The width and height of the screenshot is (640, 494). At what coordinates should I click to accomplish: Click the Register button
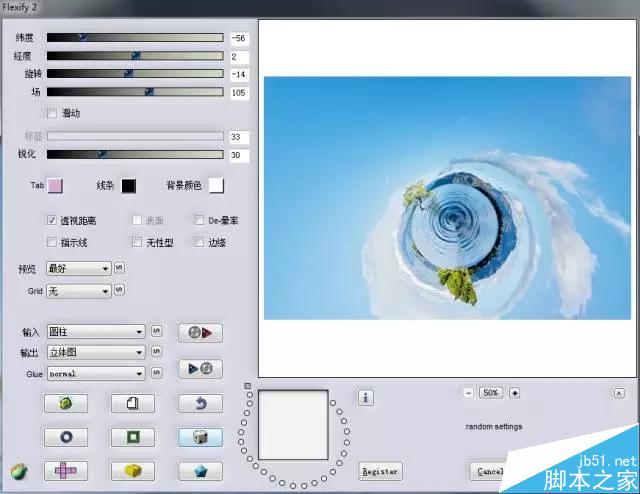pos(380,472)
